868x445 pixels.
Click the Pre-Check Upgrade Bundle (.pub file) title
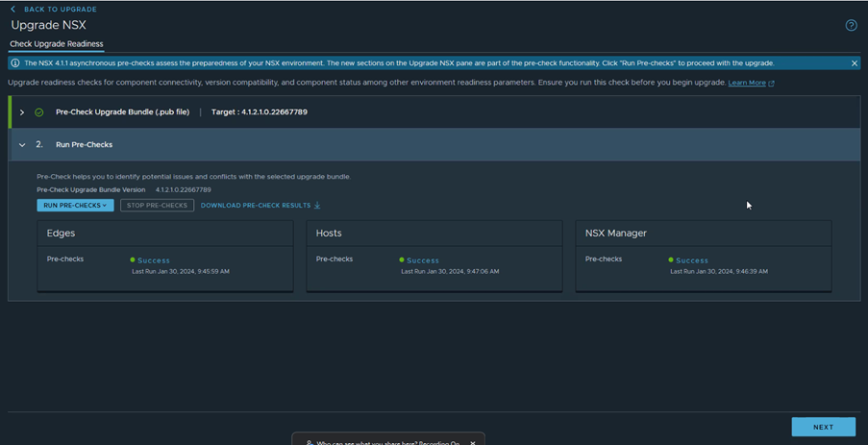coord(122,111)
